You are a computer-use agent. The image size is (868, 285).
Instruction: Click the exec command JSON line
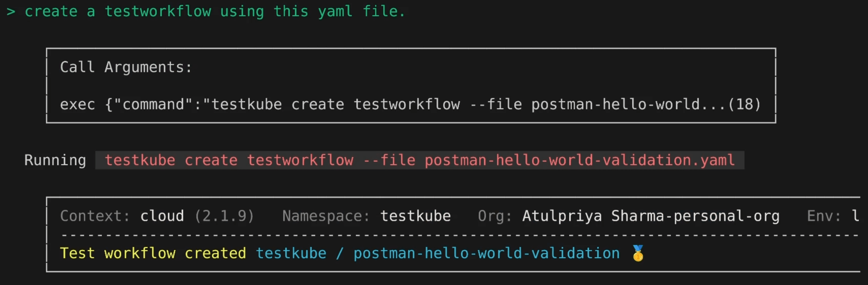411,105
